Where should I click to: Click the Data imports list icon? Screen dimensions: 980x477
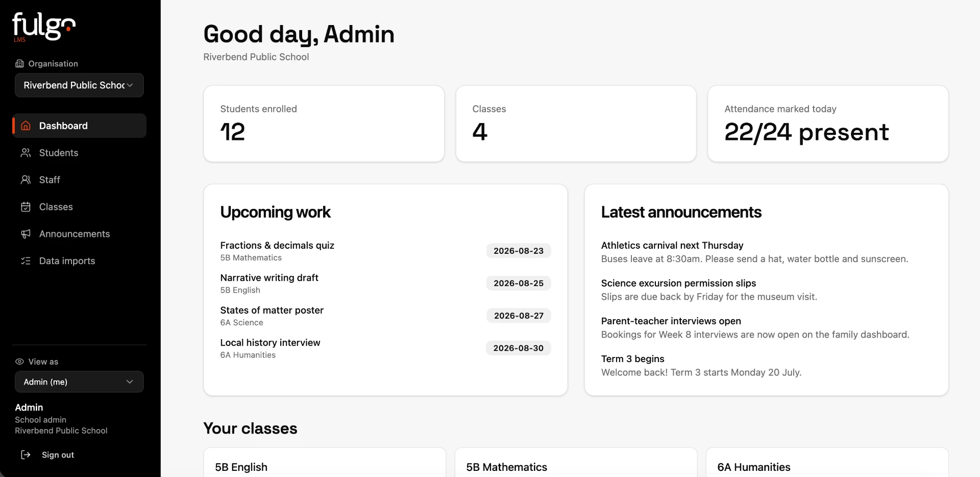(26, 261)
